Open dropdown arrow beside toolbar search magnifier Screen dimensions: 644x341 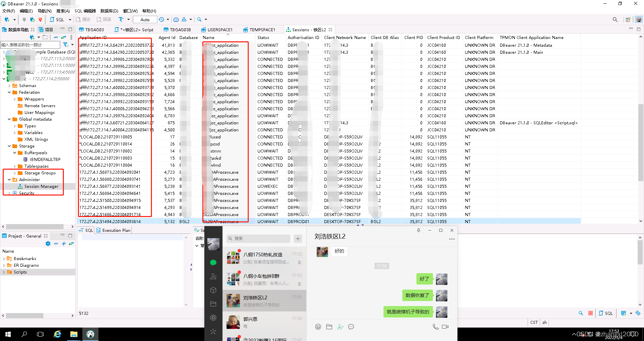[206, 19]
